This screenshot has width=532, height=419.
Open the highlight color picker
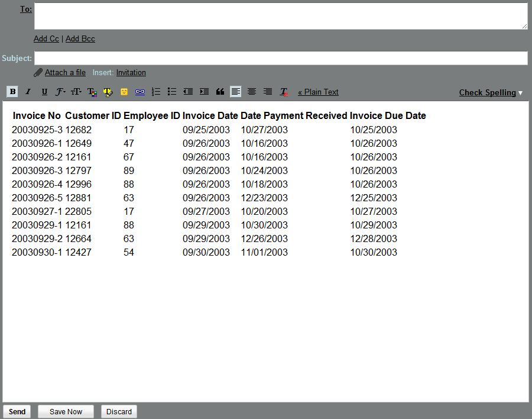[108, 92]
